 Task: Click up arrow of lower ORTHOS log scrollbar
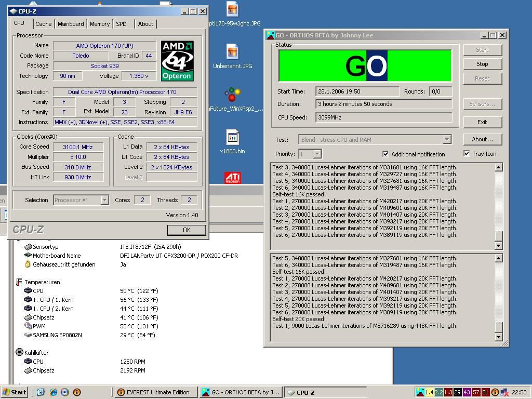click(x=498, y=258)
